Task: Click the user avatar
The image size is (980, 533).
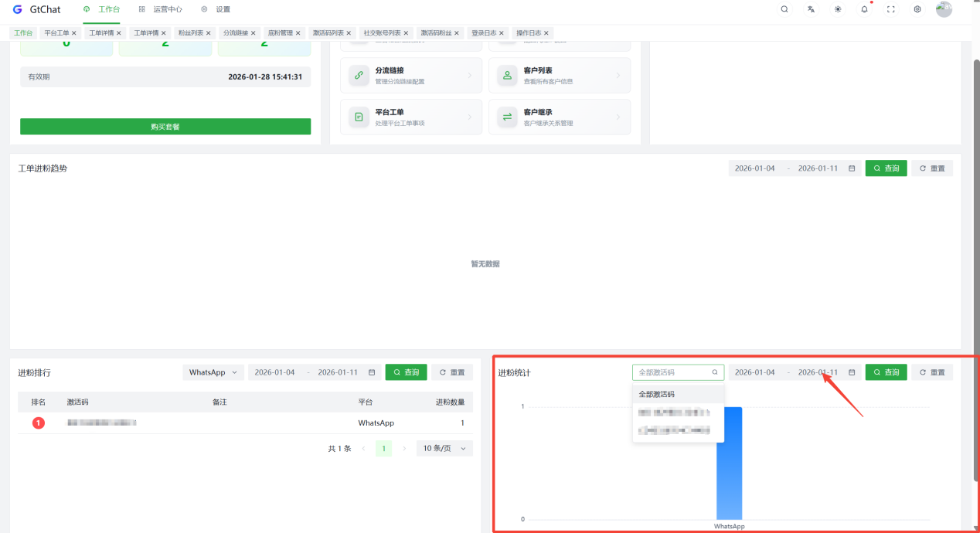Action: (944, 9)
